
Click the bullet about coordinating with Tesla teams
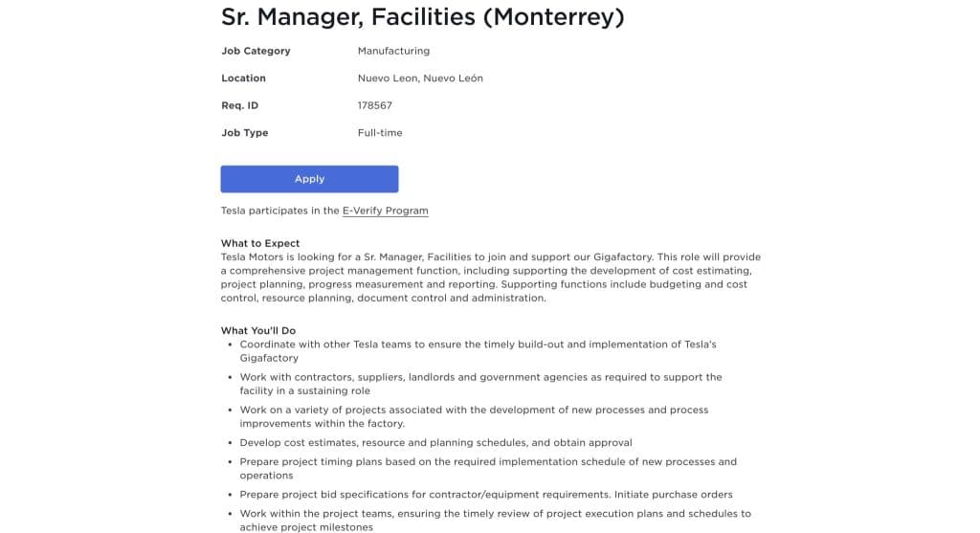478,350
